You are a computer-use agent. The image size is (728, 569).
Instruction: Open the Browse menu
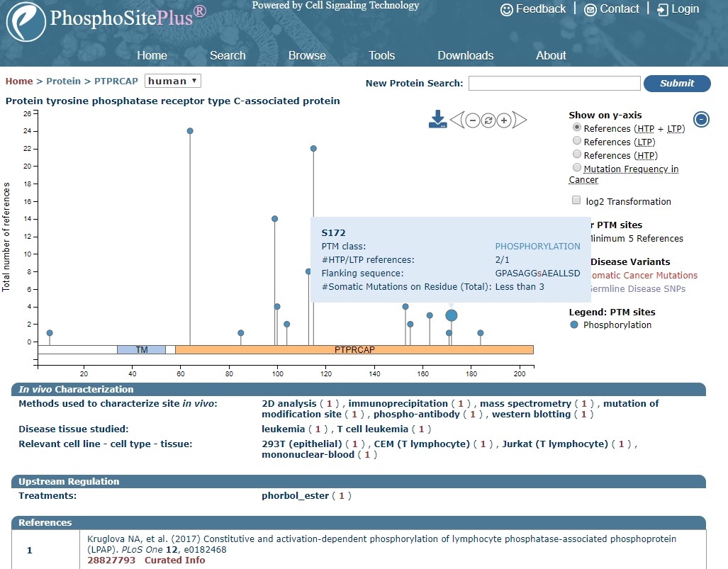tap(306, 55)
